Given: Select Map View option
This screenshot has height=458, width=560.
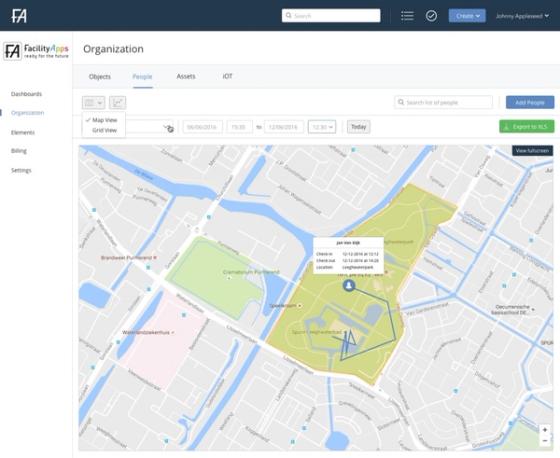Looking at the screenshot, I should click(104, 120).
